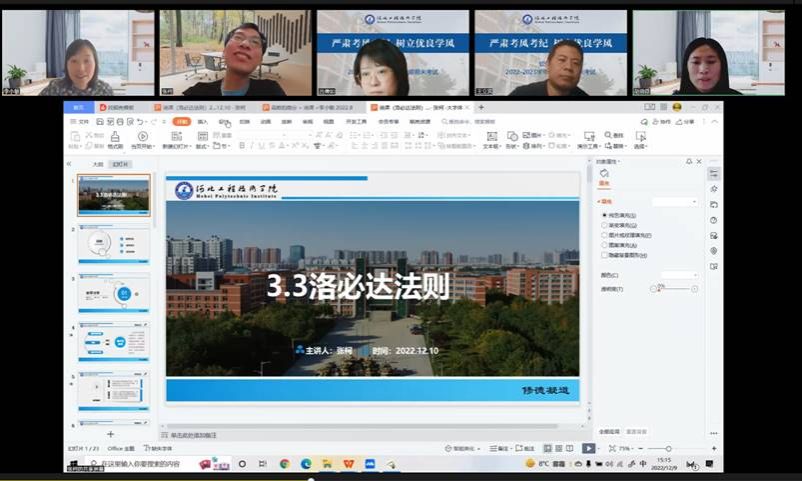Viewport: 802px width, 481px height.
Task: Select slide 2 thumbnail in slide panel
Action: click(114, 244)
